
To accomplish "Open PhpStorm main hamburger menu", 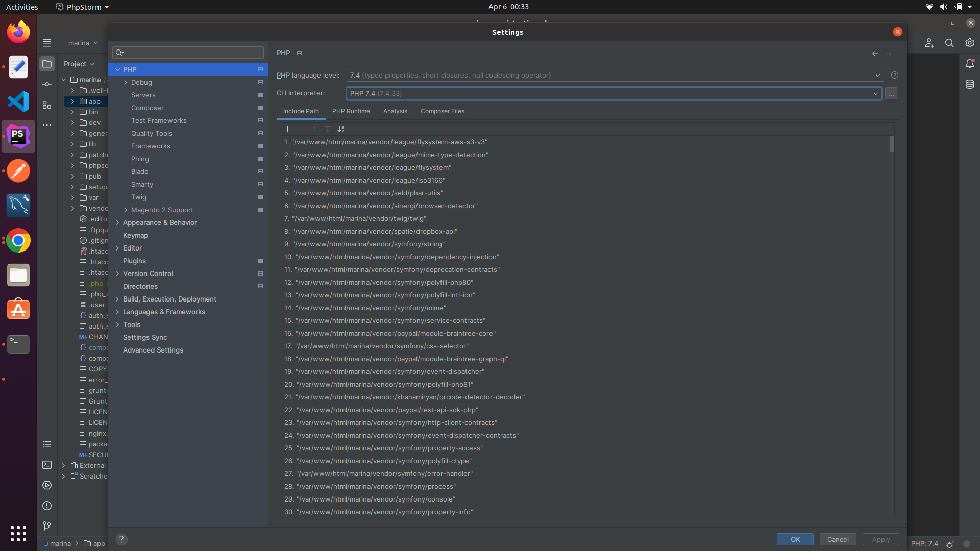I will (47, 43).
